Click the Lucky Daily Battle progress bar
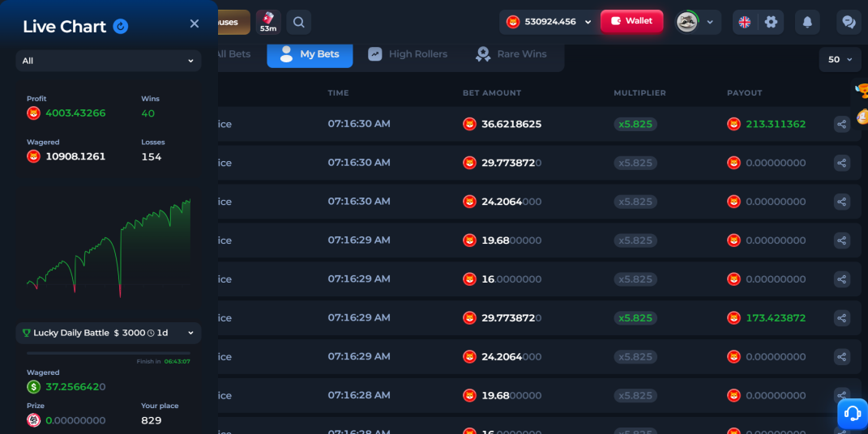This screenshot has width=868, height=434. click(109, 353)
